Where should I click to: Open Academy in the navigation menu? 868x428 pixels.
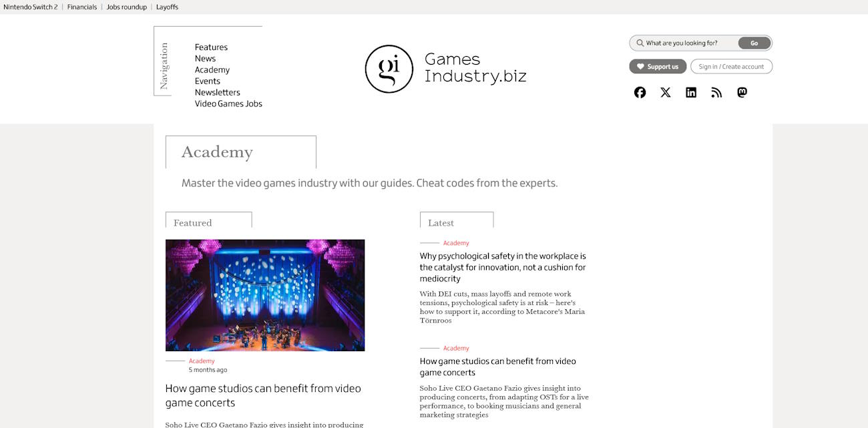212,70
